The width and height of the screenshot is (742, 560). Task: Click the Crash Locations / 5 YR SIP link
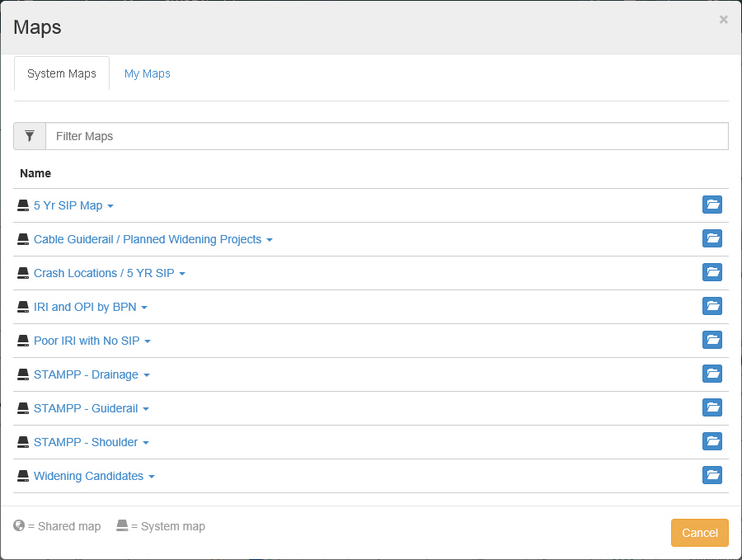[x=104, y=273]
